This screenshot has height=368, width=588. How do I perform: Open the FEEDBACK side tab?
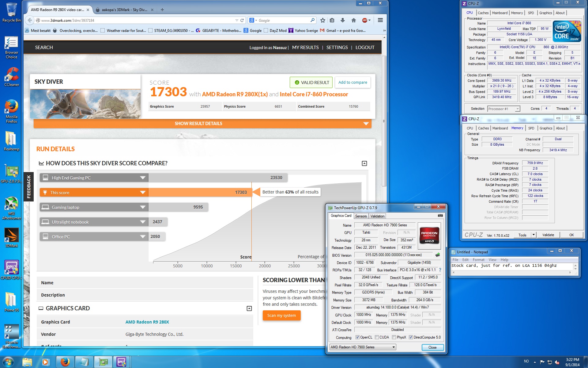pos(29,187)
